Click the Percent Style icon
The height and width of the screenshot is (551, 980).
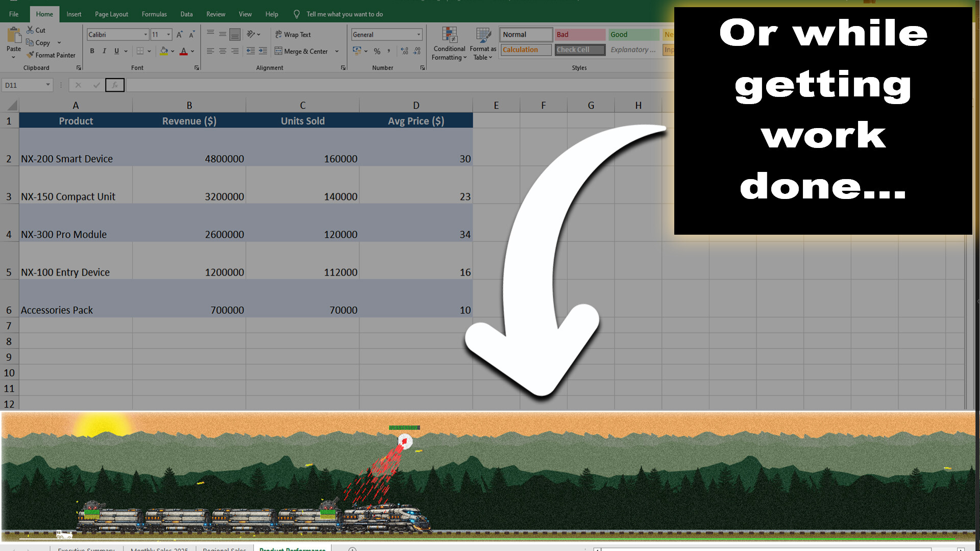pyautogui.click(x=377, y=52)
